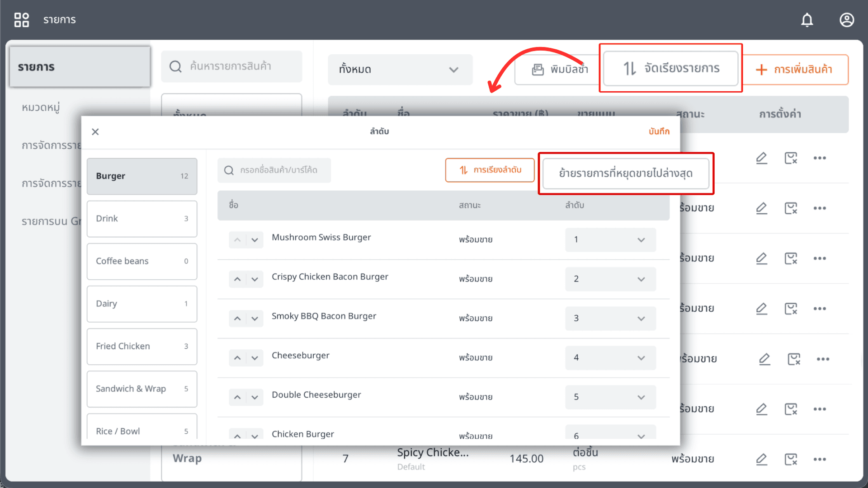868x488 pixels.
Task: Move Smoky BBQ Bacon Burger up
Action: click(x=237, y=319)
